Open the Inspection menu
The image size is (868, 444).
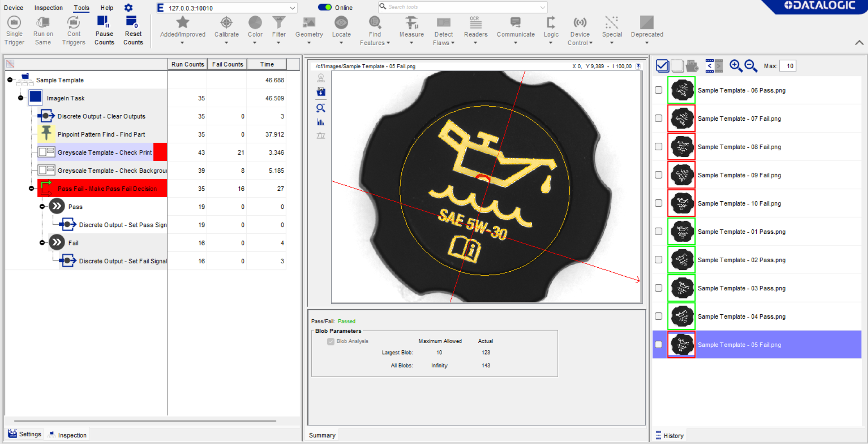pyautogui.click(x=48, y=8)
